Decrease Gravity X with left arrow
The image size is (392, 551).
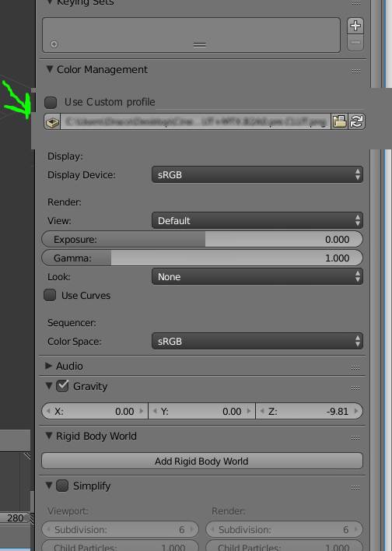[x=48, y=411]
